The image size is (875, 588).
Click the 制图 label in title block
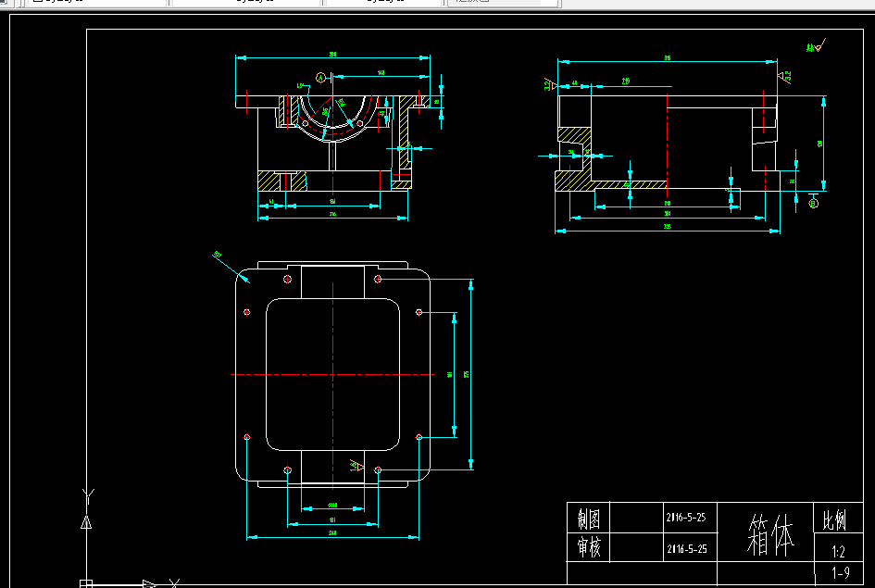tap(588, 519)
